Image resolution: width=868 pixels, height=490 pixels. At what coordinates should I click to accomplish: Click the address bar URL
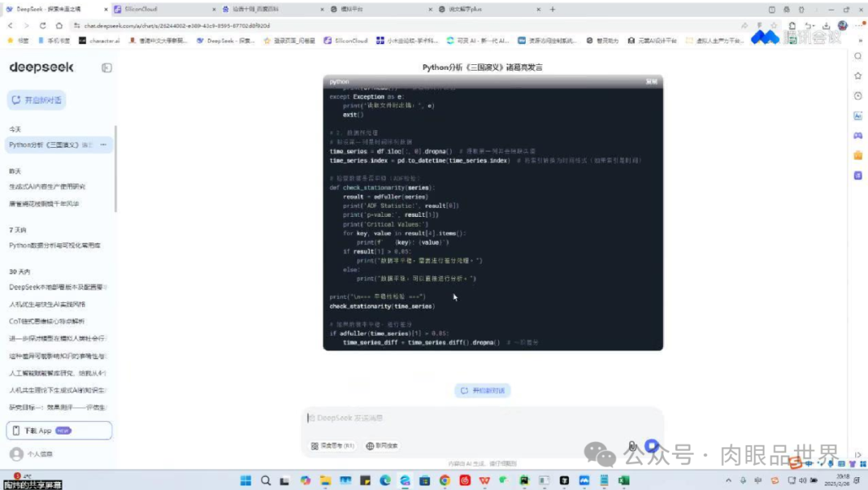click(177, 26)
